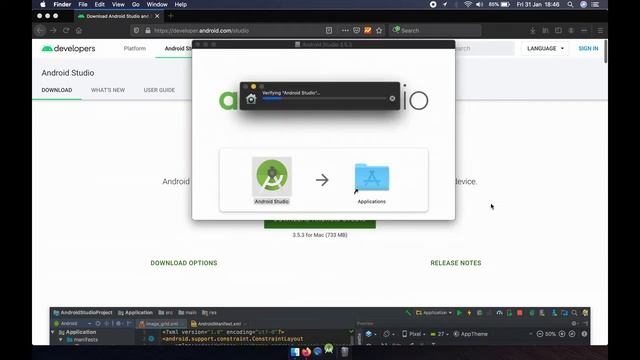Screen dimensions: 640x360
Task: Open the Firefox downloads panel
Action: (x=533, y=30)
